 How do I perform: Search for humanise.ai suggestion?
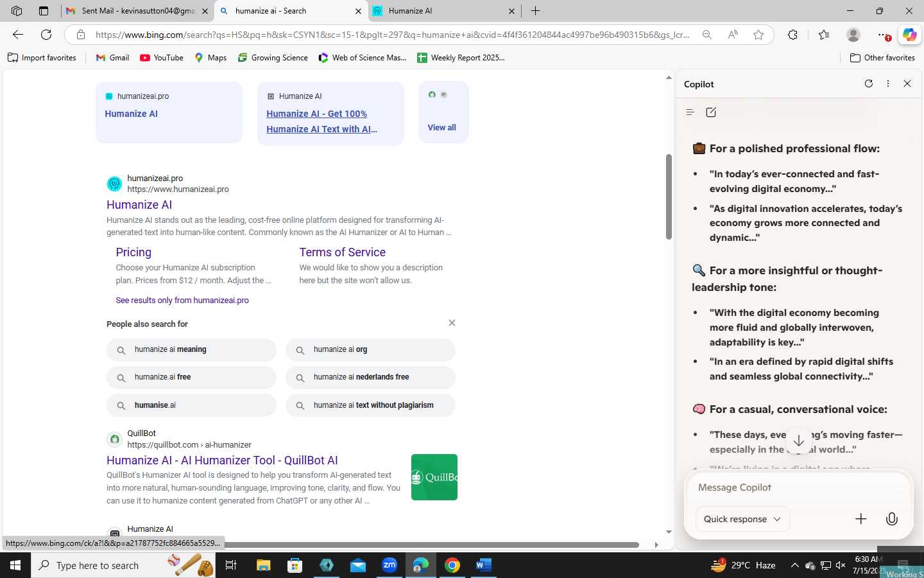click(x=191, y=405)
